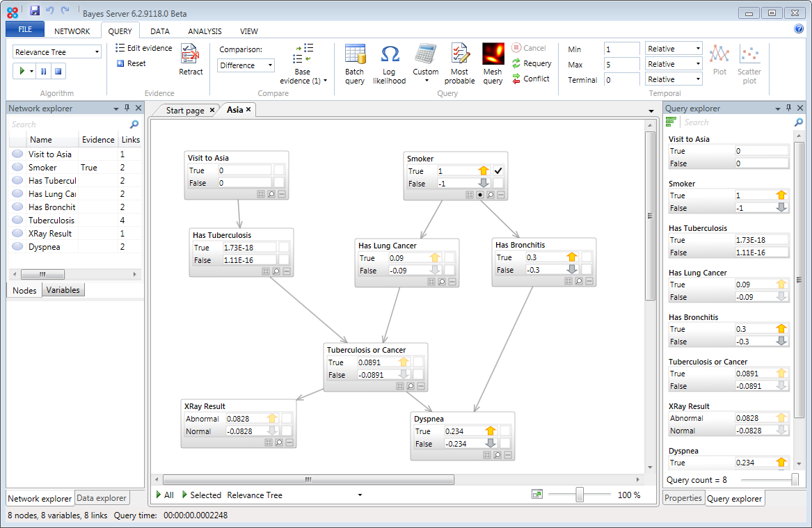The image size is (812, 528).
Task: Click the Network explorer search field
Action: [70, 124]
